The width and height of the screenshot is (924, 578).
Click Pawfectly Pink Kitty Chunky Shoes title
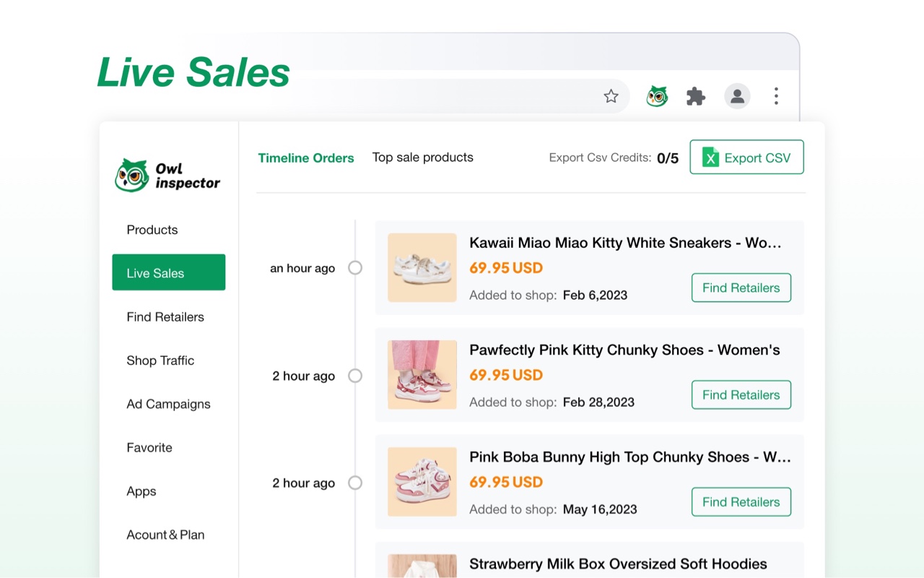(625, 350)
